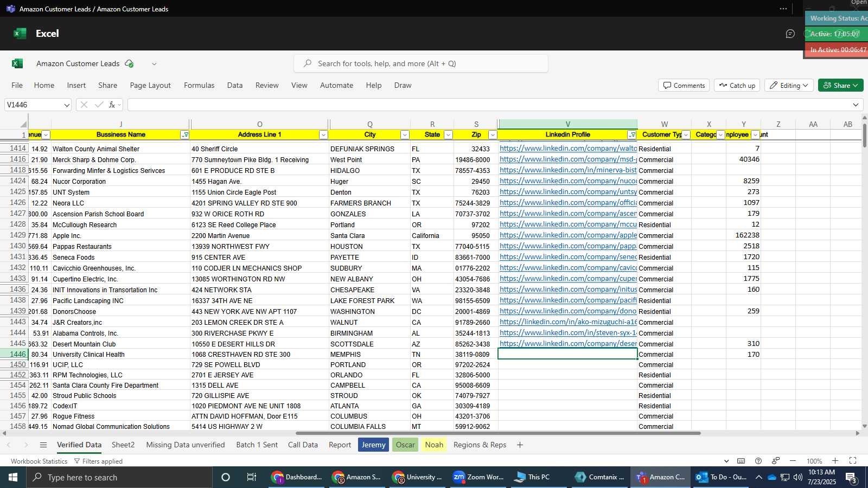Open filter dropdown for Zip column
Image resolution: width=868 pixels, height=488 pixels.
(493, 135)
